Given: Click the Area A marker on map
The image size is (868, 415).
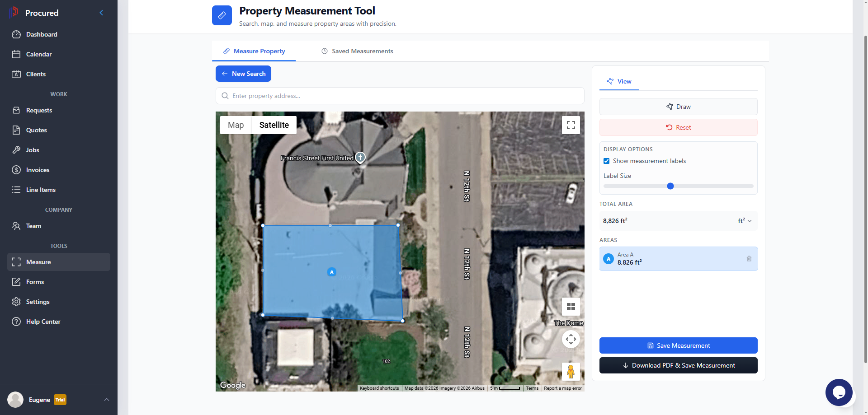Looking at the screenshot, I should [332, 272].
